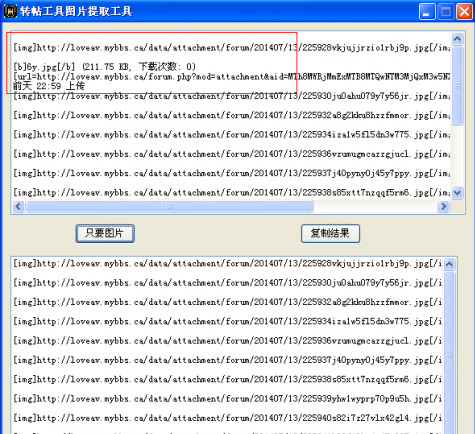
Task: Click the 只要图片 button
Action: coord(105,233)
